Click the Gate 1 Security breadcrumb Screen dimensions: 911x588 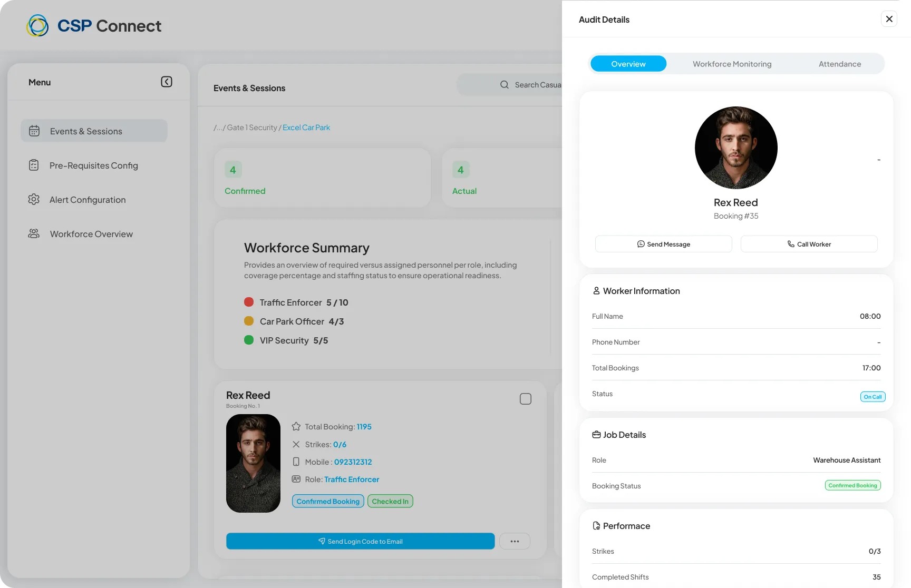click(x=252, y=128)
